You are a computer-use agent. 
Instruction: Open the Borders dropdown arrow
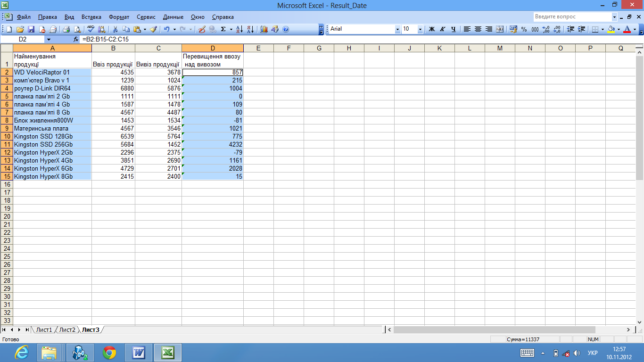pyautogui.click(x=603, y=29)
